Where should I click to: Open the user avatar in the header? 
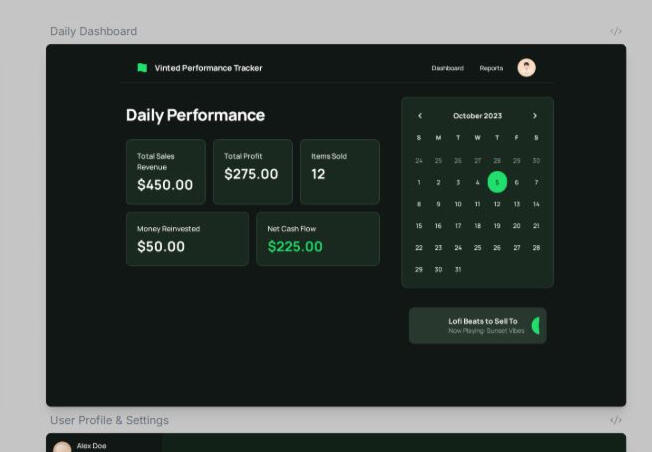(526, 68)
